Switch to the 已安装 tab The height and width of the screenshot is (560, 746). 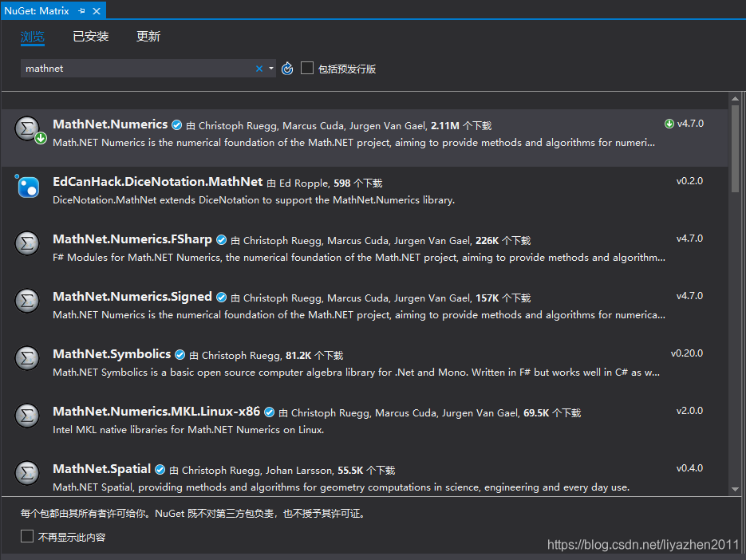(x=90, y=36)
